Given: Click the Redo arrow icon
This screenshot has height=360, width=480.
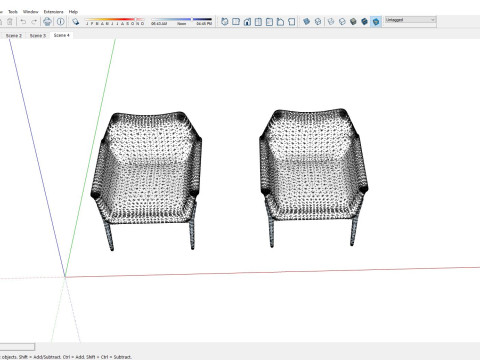Looking at the screenshot, I should tap(34, 22).
